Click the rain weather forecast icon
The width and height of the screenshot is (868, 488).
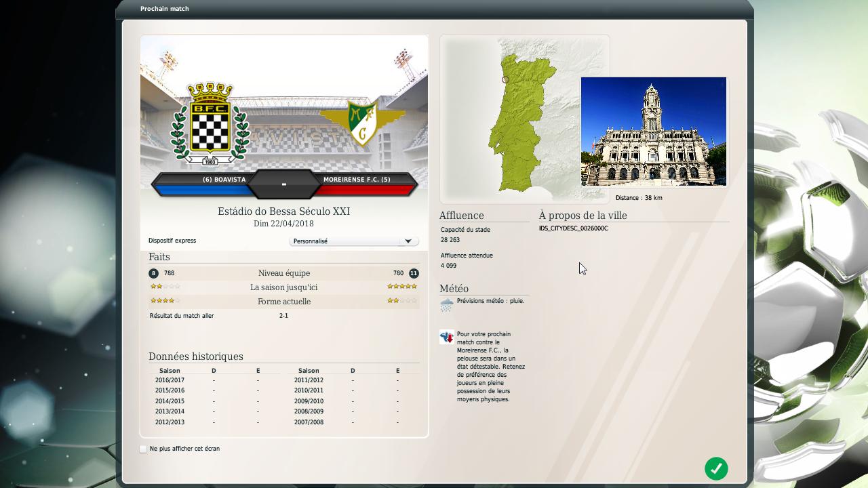[x=446, y=305]
